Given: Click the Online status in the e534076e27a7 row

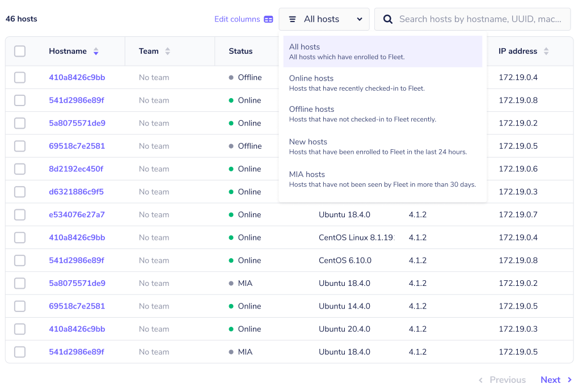Looking at the screenshot, I should tap(245, 214).
